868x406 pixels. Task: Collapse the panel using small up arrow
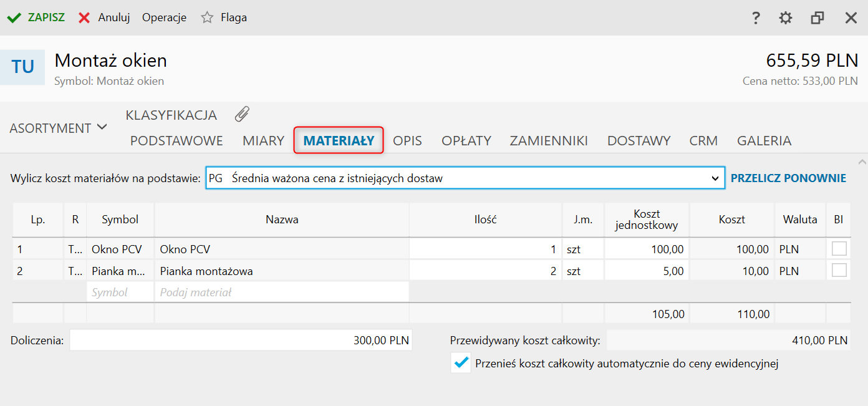click(x=862, y=160)
